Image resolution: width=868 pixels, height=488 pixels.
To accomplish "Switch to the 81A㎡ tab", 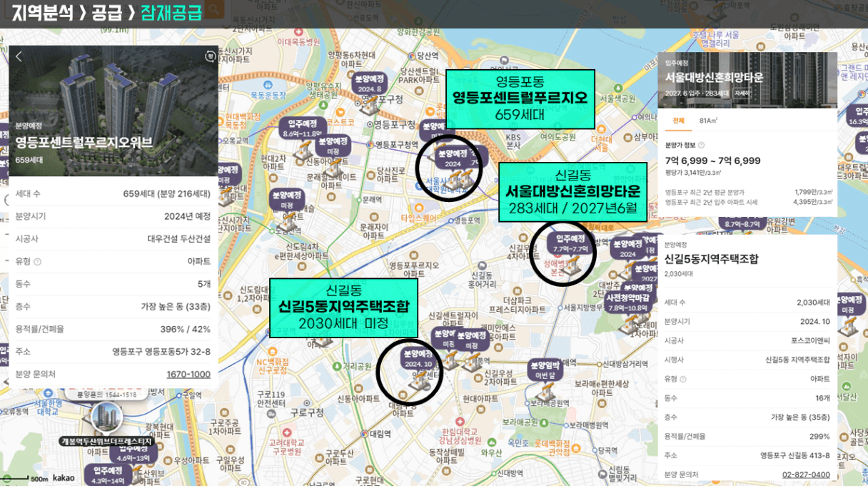I will pos(708,121).
